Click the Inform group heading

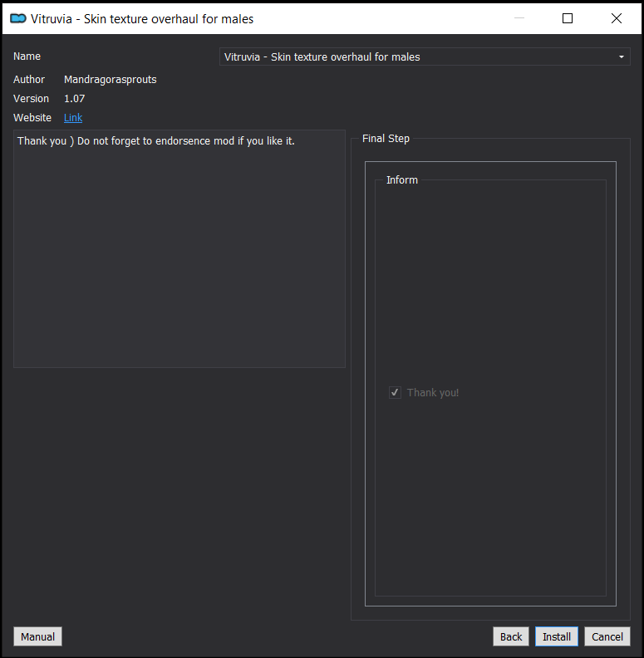point(401,180)
